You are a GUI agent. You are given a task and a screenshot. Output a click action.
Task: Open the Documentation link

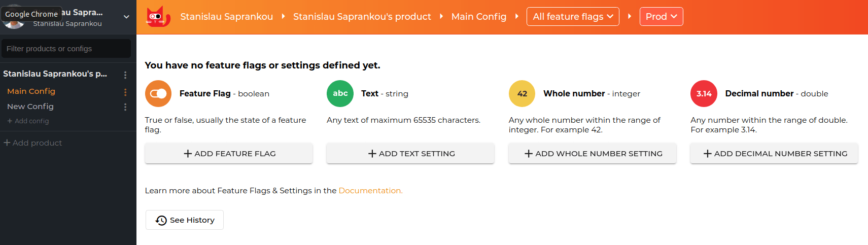[370, 191]
